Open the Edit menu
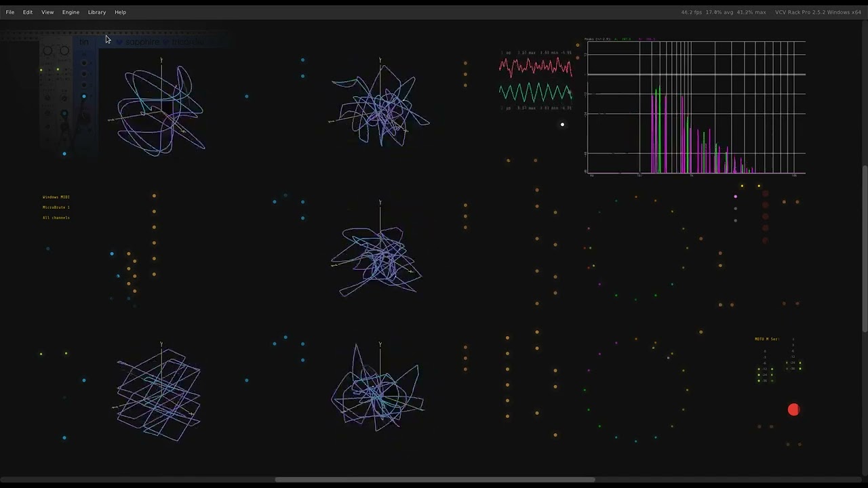 tap(28, 12)
